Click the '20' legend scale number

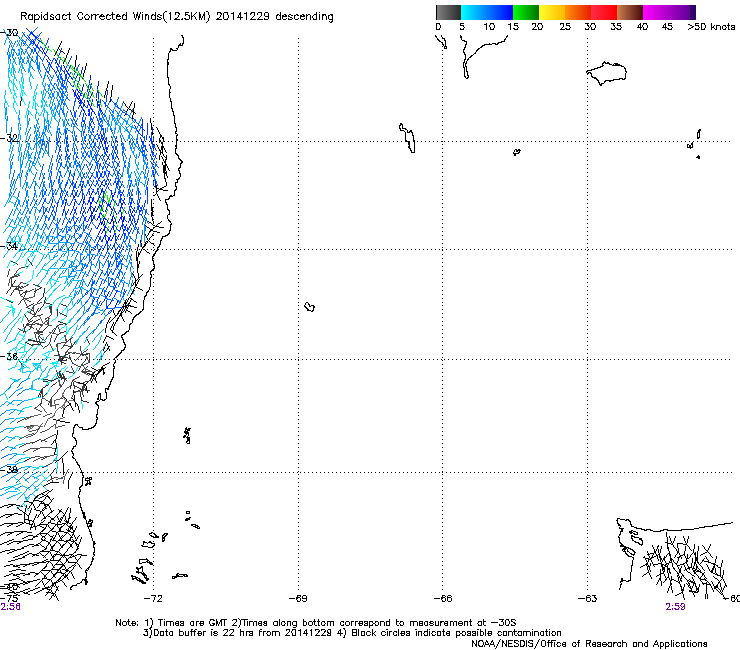coord(537,27)
